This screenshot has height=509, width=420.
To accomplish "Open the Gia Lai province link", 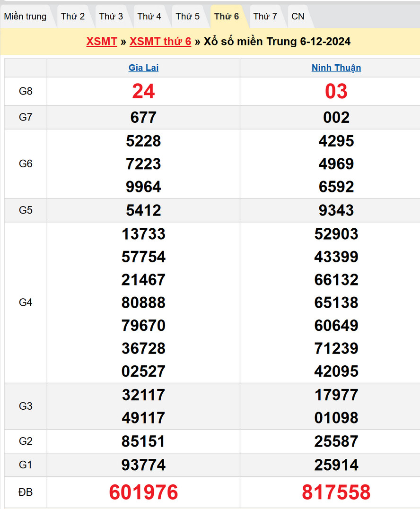I will click(143, 68).
